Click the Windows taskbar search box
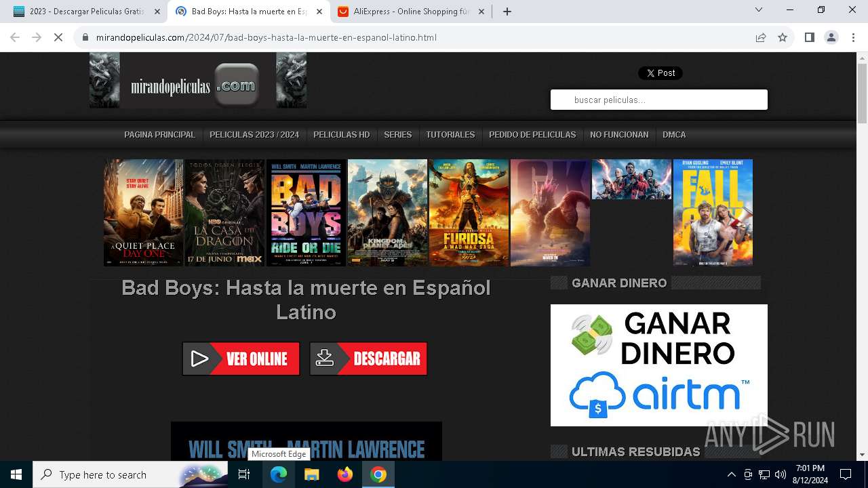This screenshot has width=868, height=488. (x=130, y=474)
